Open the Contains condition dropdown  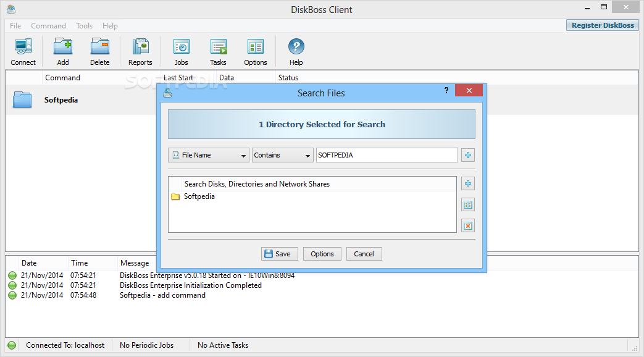(283, 155)
